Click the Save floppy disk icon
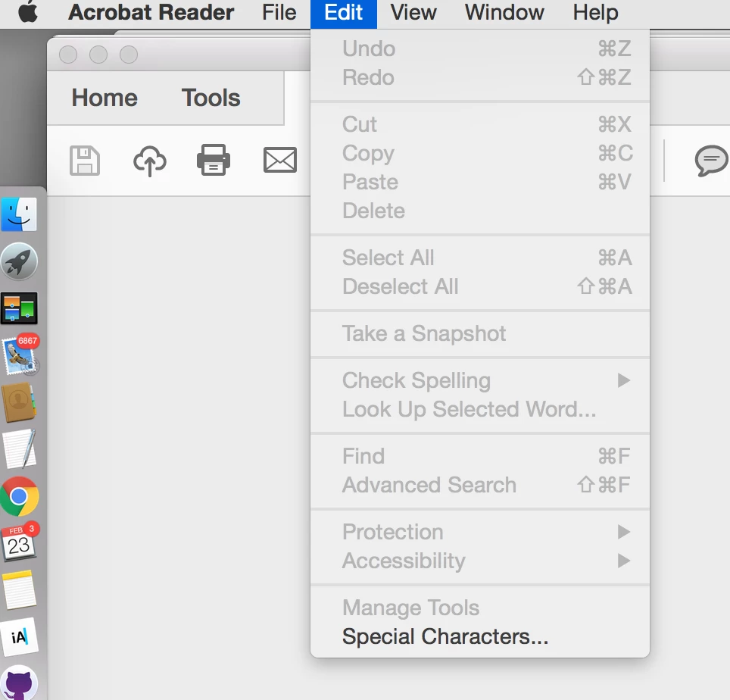Image resolution: width=730 pixels, height=700 pixels. click(85, 161)
